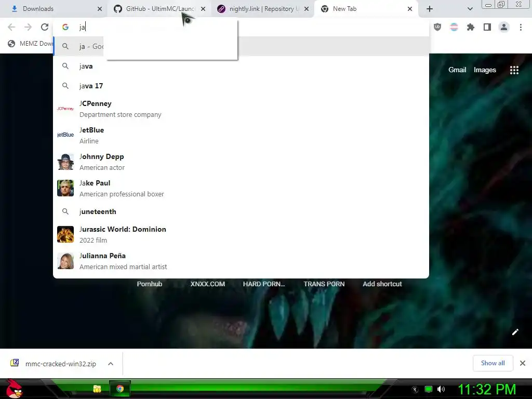Click the Add shortcut tile
Screen dimensions: 532x399
tap(382, 284)
